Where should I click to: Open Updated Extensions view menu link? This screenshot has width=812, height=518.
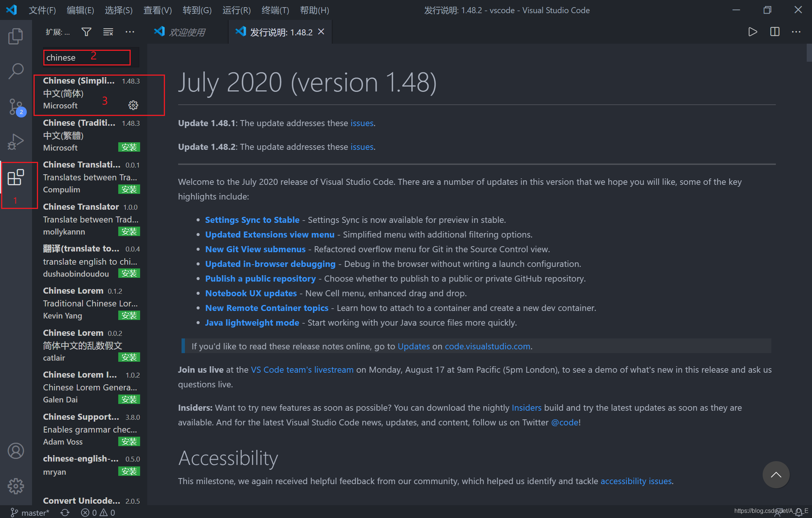point(270,235)
